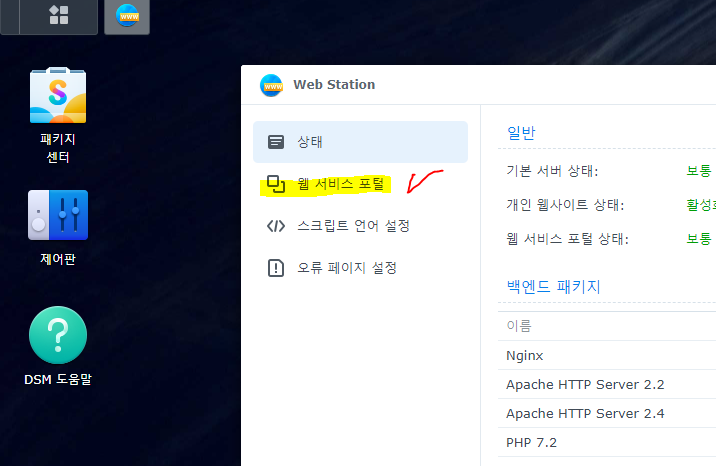This screenshot has width=716, height=466.
Task: Open the 웹 서비스 포털 menu item
Action: (x=360, y=184)
